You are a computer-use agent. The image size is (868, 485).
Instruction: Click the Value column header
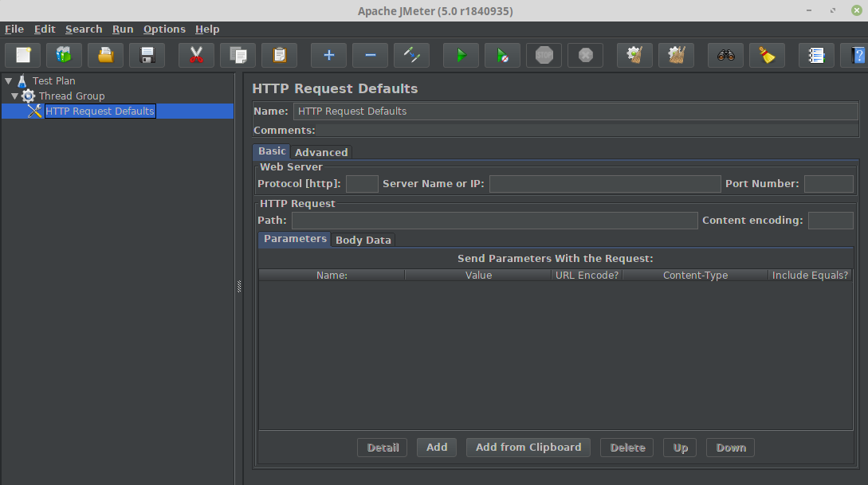pyautogui.click(x=478, y=276)
